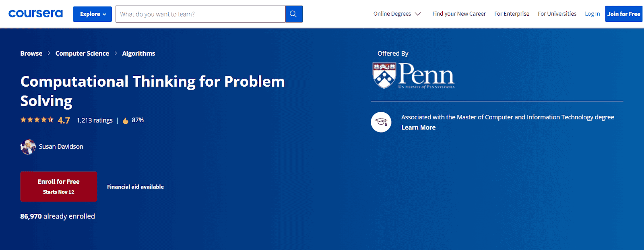Navigate to Browse breadcrumb
The image size is (644, 250).
point(31,53)
